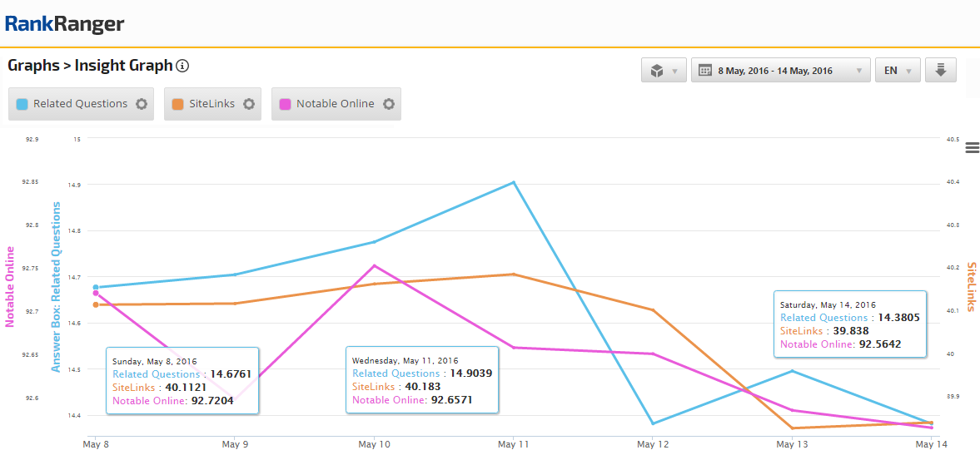This screenshot has height=455, width=980.
Task: Click the Insight Graph info icon
Action: pyautogui.click(x=183, y=66)
